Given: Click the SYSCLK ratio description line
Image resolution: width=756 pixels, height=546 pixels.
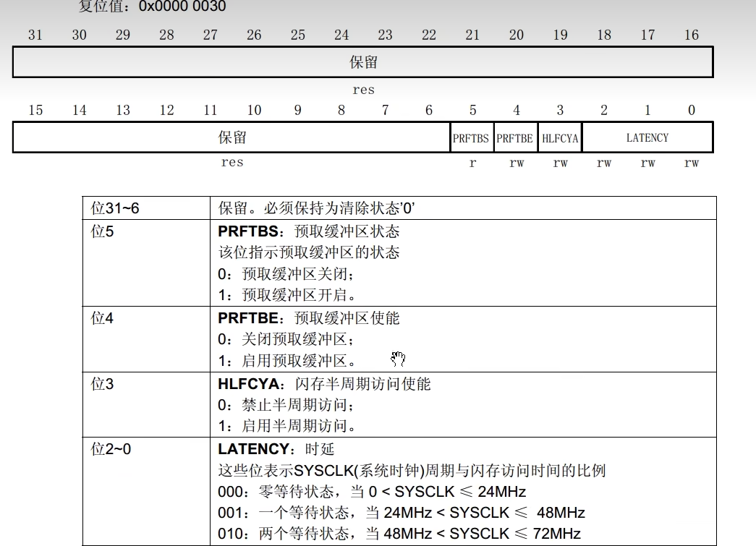Looking at the screenshot, I should (x=412, y=470).
